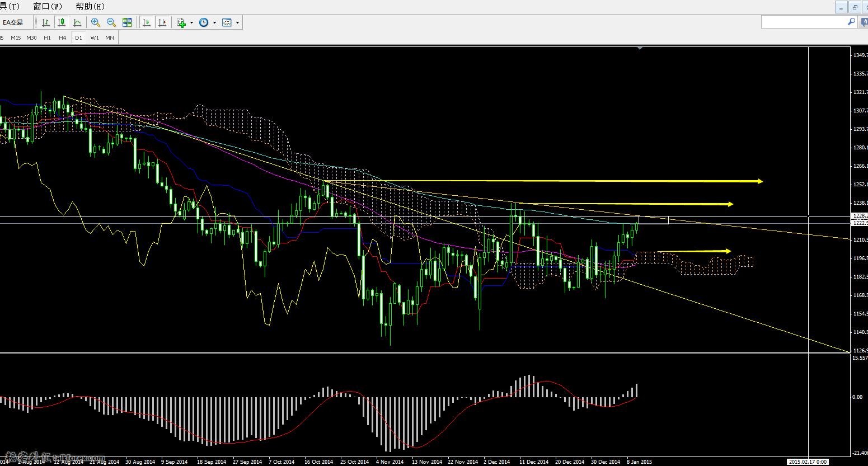Click the 7 Oct 2014 date label

(x=281, y=462)
